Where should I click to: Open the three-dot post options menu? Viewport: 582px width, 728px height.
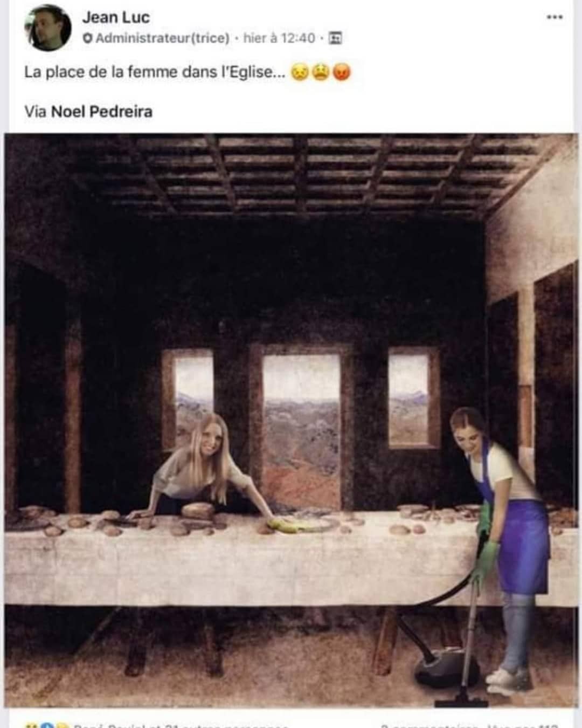pyautogui.click(x=555, y=17)
